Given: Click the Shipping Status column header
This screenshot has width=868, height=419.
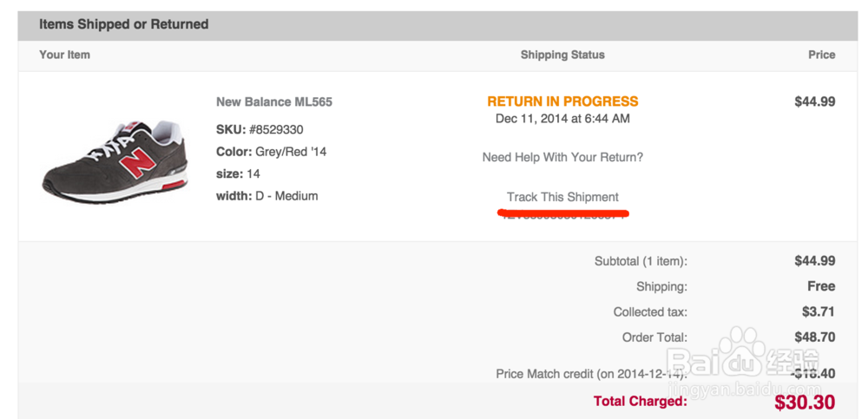Looking at the screenshot, I should pos(562,55).
